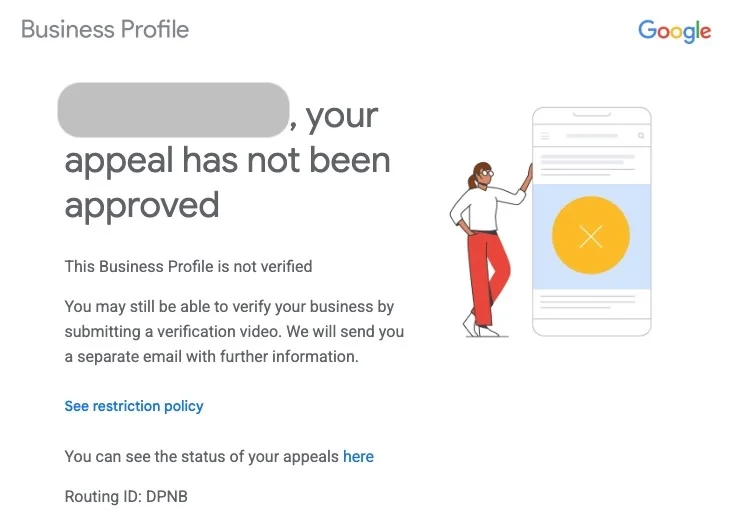Image resolution: width=736 pixels, height=529 pixels.
Task: Open the appeals status "here" link
Action: [x=358, y=456]
